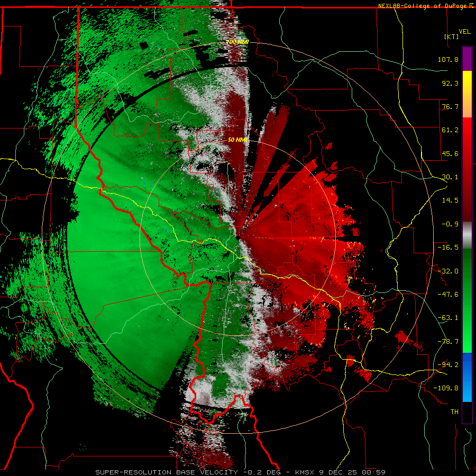476x476 pixels.
Task: Click the [KT] units label
Action: [452, 36]
